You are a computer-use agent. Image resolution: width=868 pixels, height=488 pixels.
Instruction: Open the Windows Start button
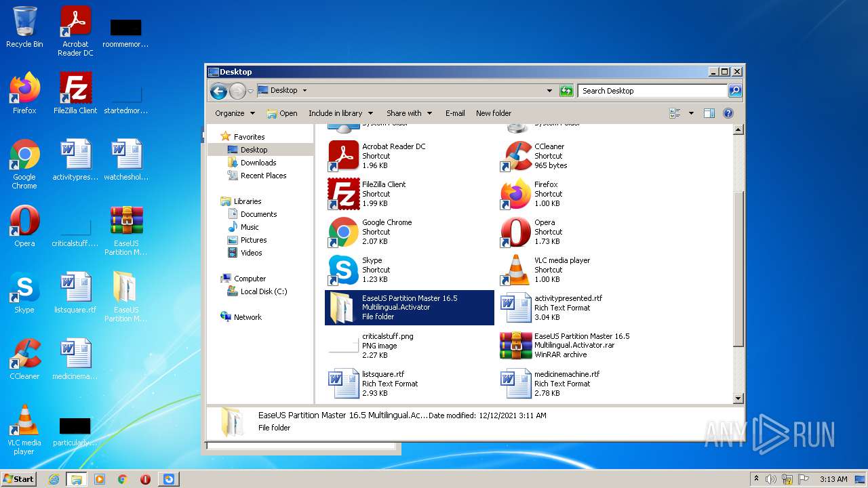click(x=19, y=479)
